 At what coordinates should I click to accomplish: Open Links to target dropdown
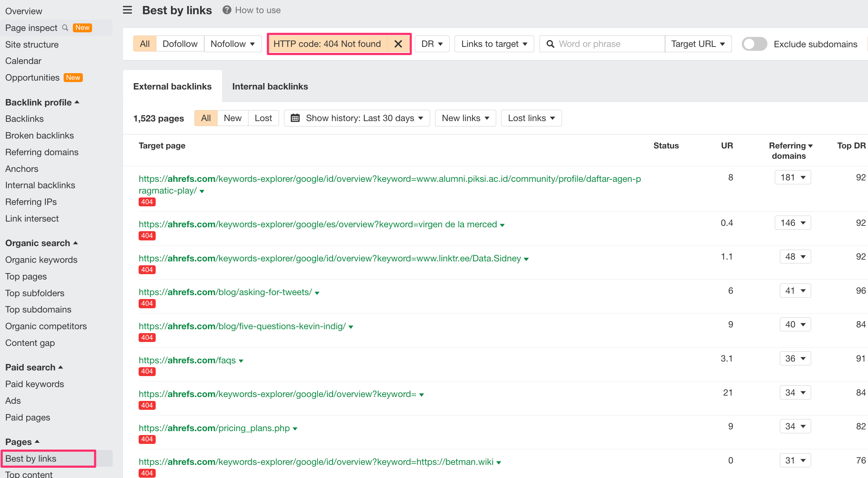(494, 44)
